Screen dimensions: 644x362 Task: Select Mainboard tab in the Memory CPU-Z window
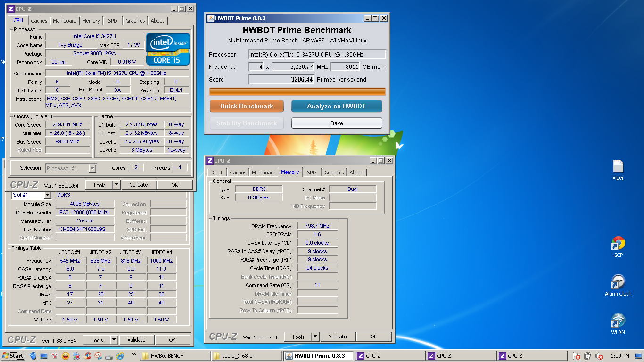[x=264, y=173]
